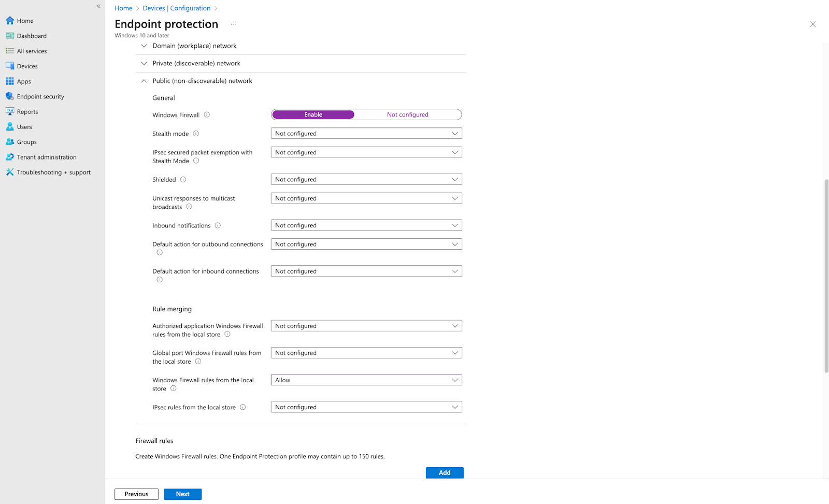Open Global port firewall rules dropdown
Screen dimensions: 829x504
click(x=366, y=353)
